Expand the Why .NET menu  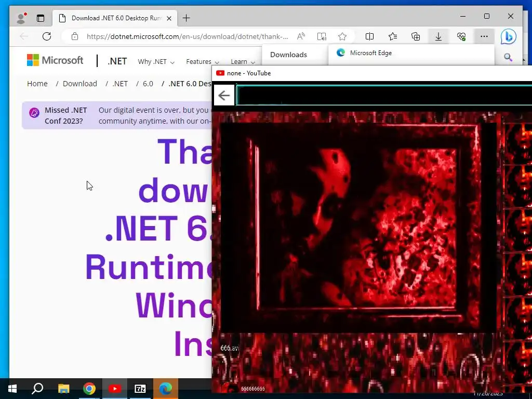click(x=156, y=62)
